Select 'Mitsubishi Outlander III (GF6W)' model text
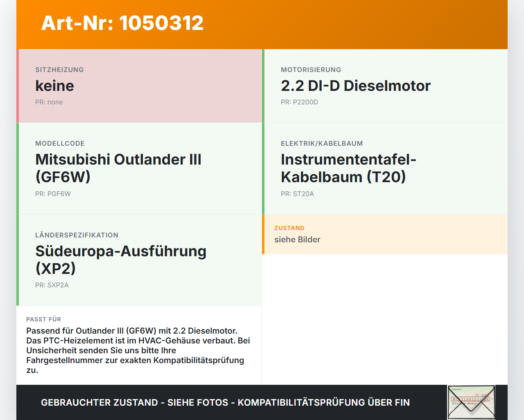This screenshot has width=524, height=420. point(118,168)
